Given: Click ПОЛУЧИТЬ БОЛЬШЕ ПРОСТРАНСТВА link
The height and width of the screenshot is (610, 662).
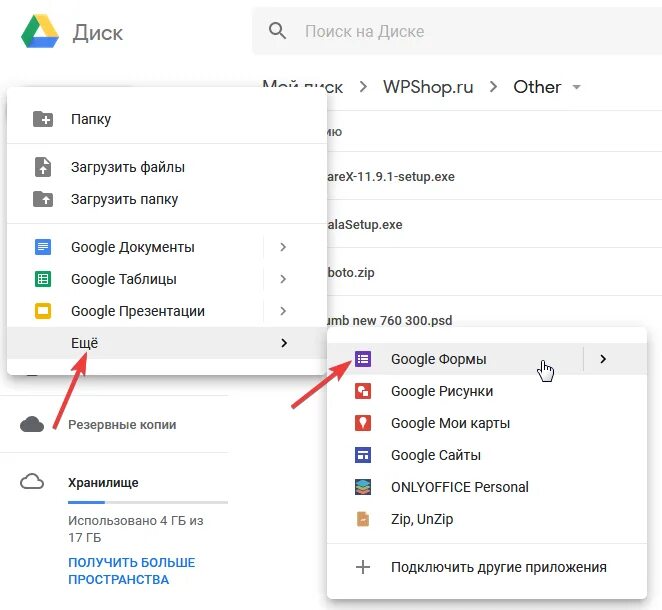Looking at the screenshot, I should point(131,571).
